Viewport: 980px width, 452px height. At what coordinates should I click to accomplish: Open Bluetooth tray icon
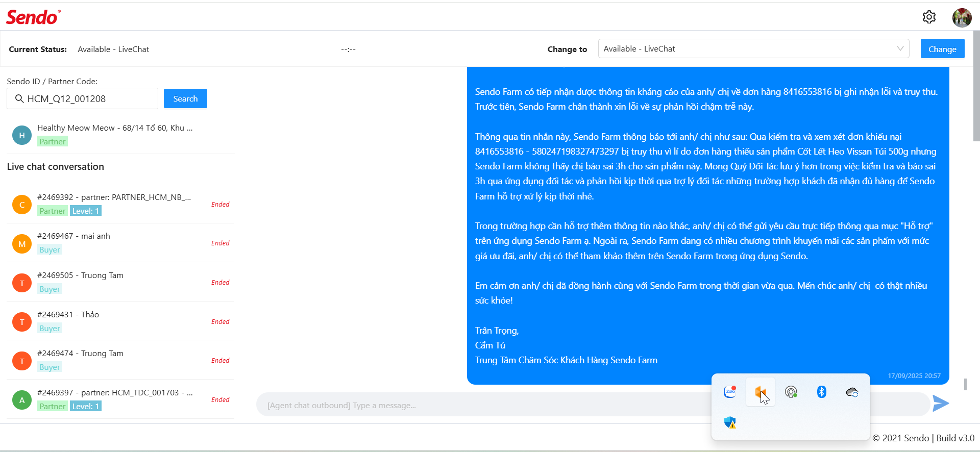pos(821,392)
